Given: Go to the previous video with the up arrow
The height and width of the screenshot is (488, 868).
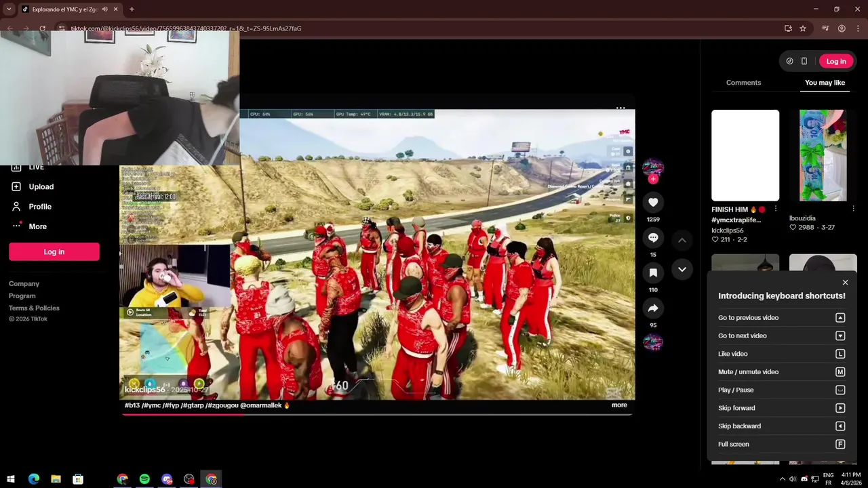Looking at the screenshot, I should (682, 240).
